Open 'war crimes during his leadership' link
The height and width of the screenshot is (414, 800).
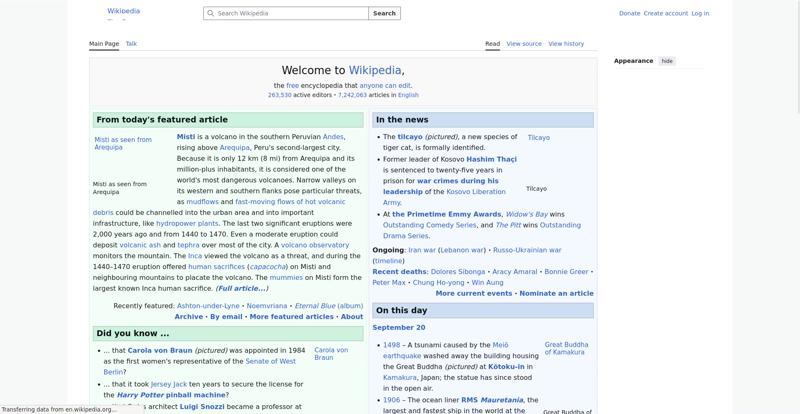pyautogui.click(x=441, y=186)
